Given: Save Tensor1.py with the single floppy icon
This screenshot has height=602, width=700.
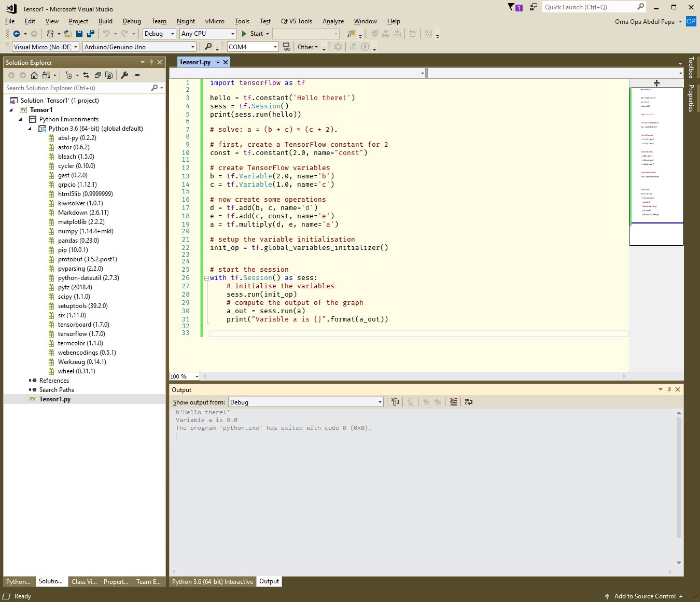Looking at the screenshot, I should tap(79, 34).
